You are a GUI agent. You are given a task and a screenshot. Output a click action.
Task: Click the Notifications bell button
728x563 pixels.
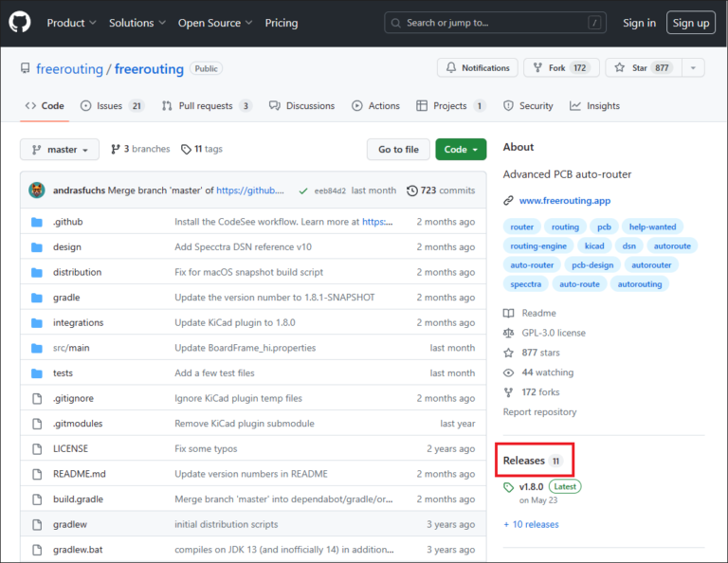coord(478,68)
